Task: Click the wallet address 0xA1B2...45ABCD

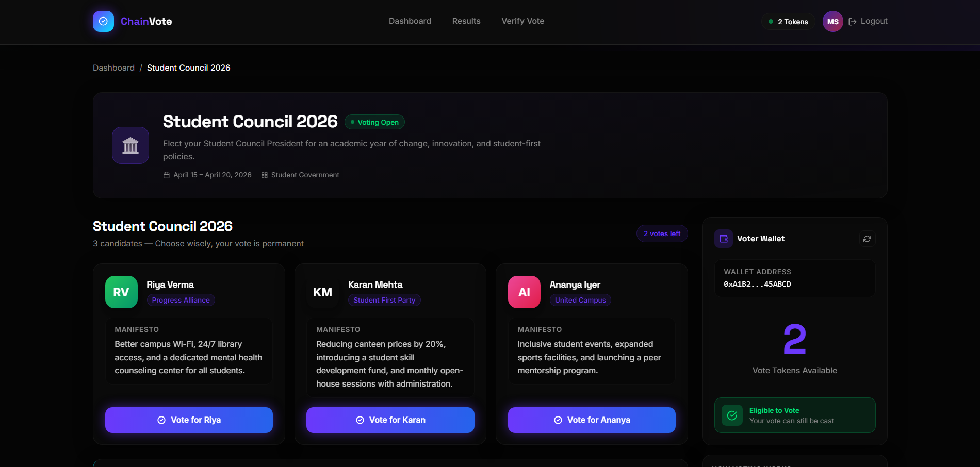Action: tap(757, 284)
